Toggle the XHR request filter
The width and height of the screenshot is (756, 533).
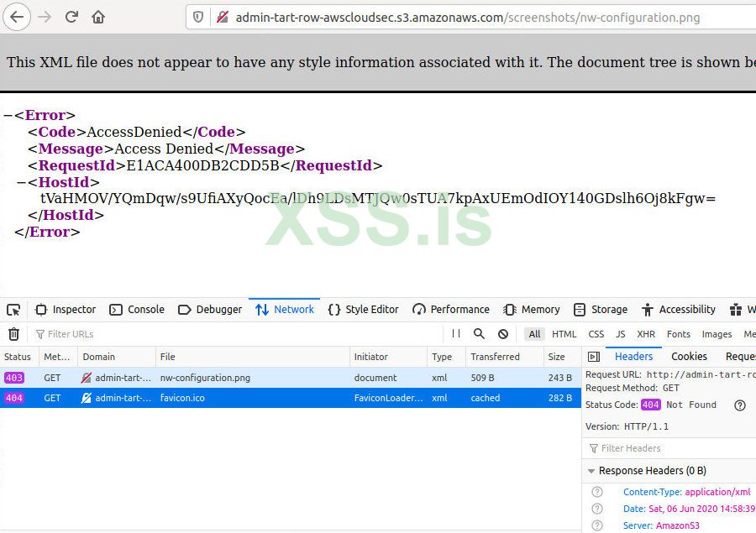tap(646, 334)
